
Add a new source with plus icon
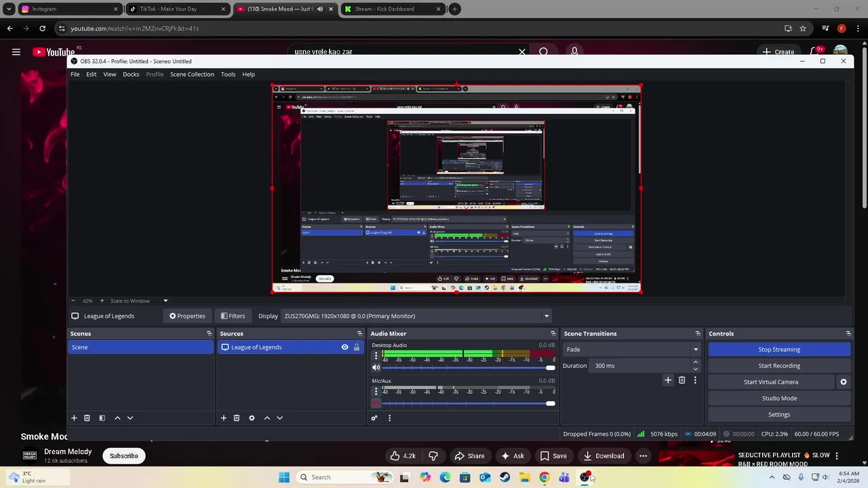click(223, 418)
